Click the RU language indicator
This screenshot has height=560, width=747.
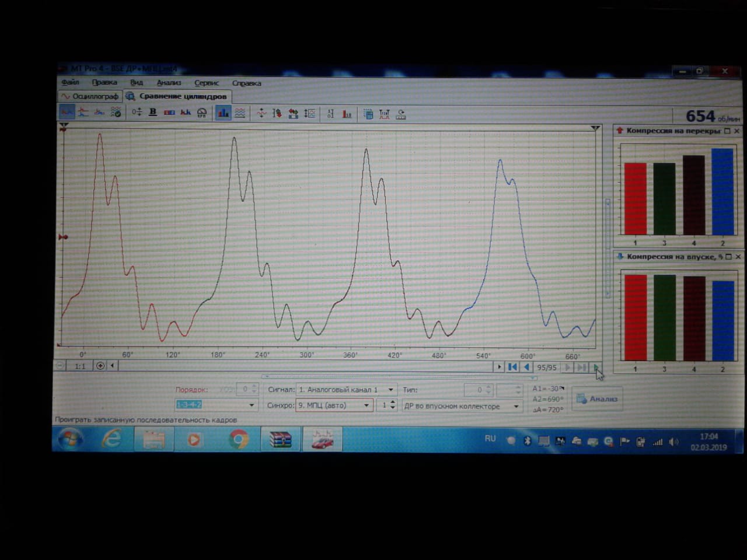(490, 439)
